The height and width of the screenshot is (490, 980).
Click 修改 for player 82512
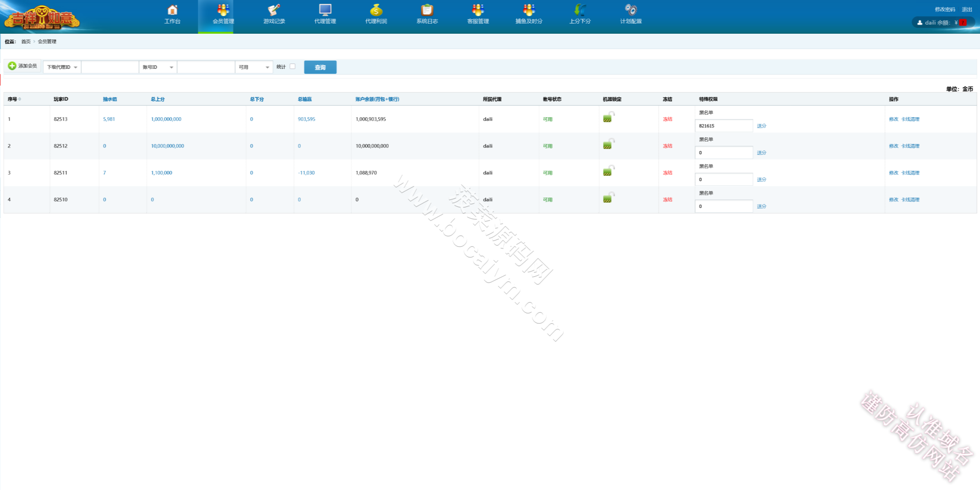[893, 146]
